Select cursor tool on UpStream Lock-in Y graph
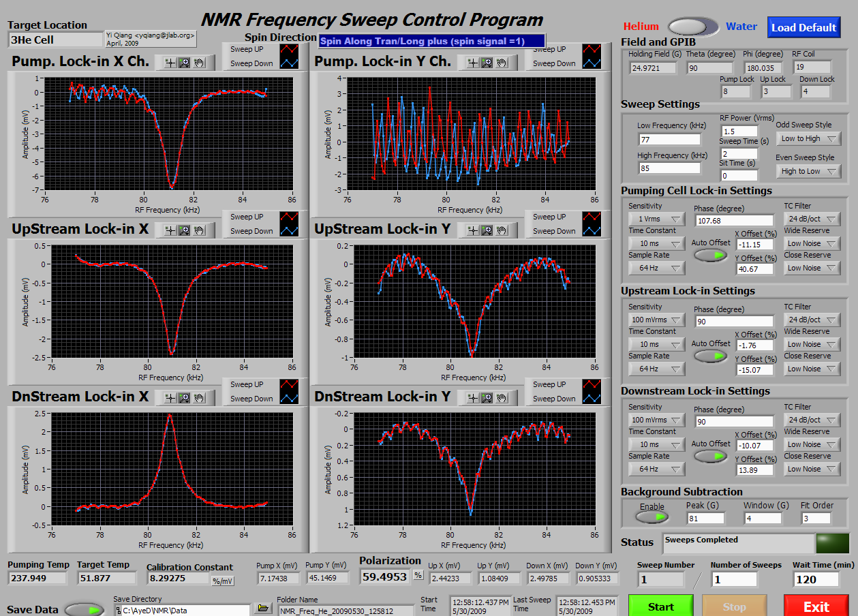This screenshot has height=616, width=858. point(472,230)
